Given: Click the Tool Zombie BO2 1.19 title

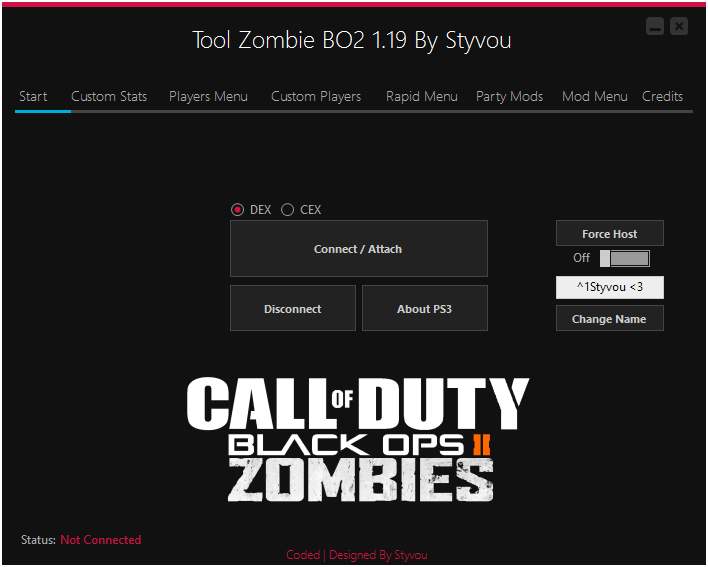Looking at the screenshot, I should coord(352,40).
